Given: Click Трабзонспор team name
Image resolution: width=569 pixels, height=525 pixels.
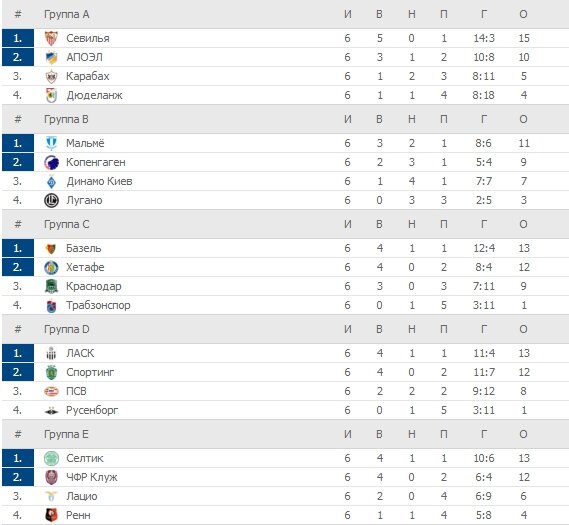Looking at the screenshot, I should point(98,305).
